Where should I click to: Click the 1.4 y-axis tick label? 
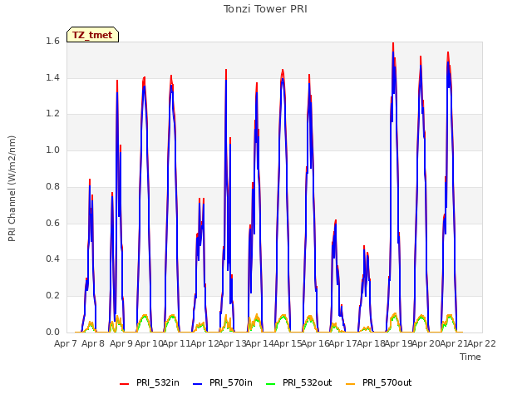pos(52,77)
